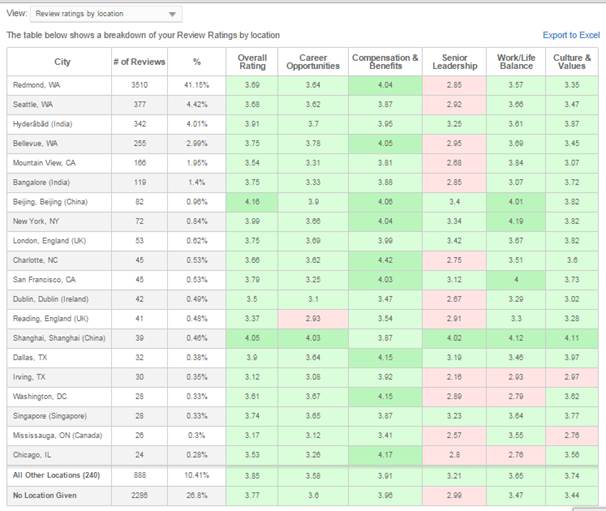Sort by Overall Rating column header
Viewport: 606px width, 511px height.
[x=252, y=62]
